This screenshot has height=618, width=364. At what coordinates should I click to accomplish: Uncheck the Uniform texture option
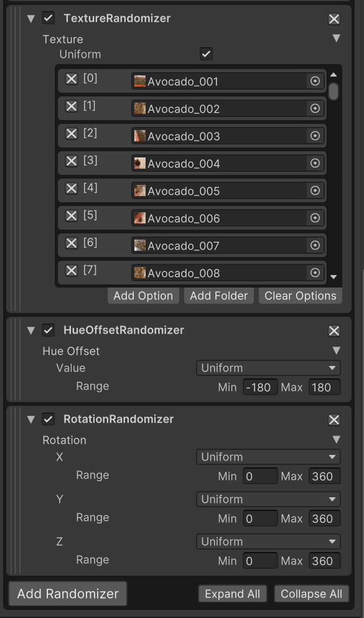pos(206,54)
